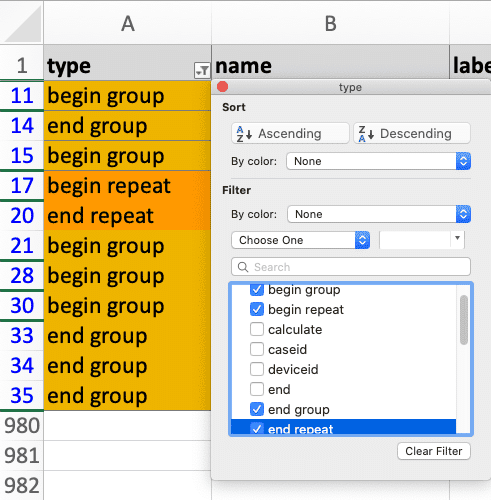Click cell begin group in row 30
The height and width of the screenshot is (500, 491).
tap(127, 306)
